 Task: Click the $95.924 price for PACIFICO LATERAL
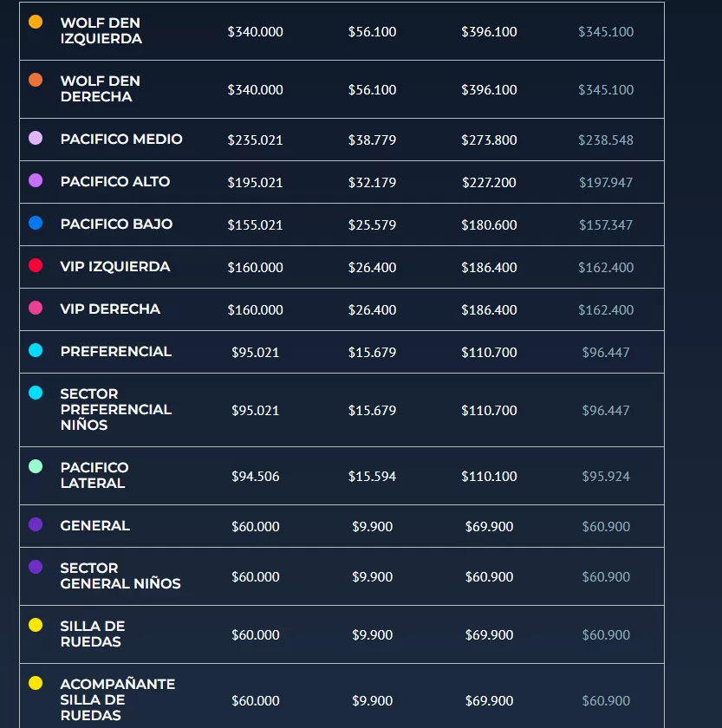pyautogui.click(x=606, y=476)
